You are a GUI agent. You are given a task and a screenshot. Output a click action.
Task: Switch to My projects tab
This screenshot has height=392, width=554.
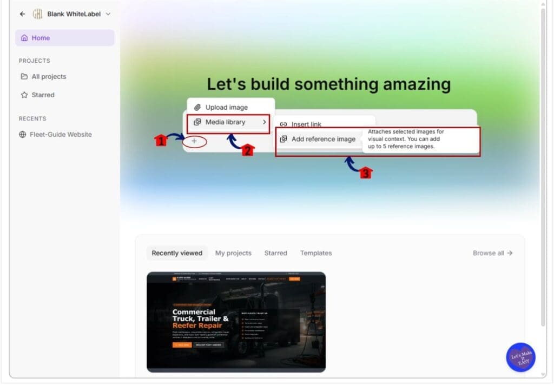(x=233, y=253)
